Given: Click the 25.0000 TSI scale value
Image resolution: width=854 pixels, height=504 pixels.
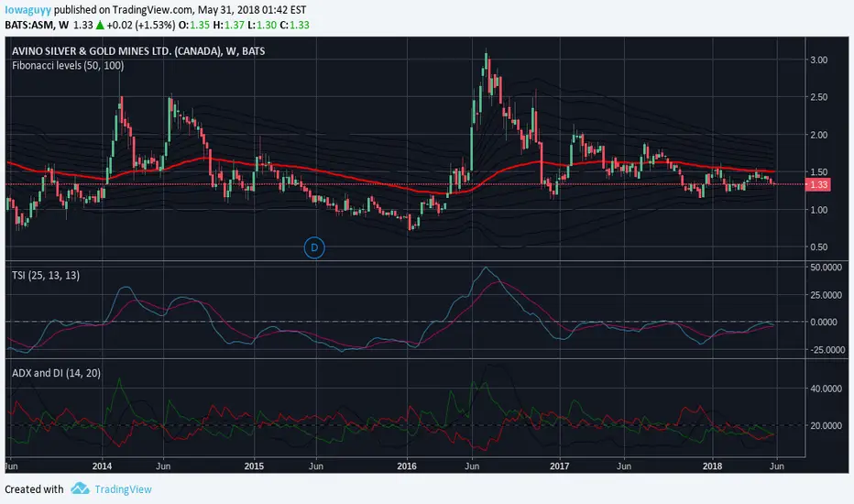Looking at the screenshot, I should coord(827,295).
